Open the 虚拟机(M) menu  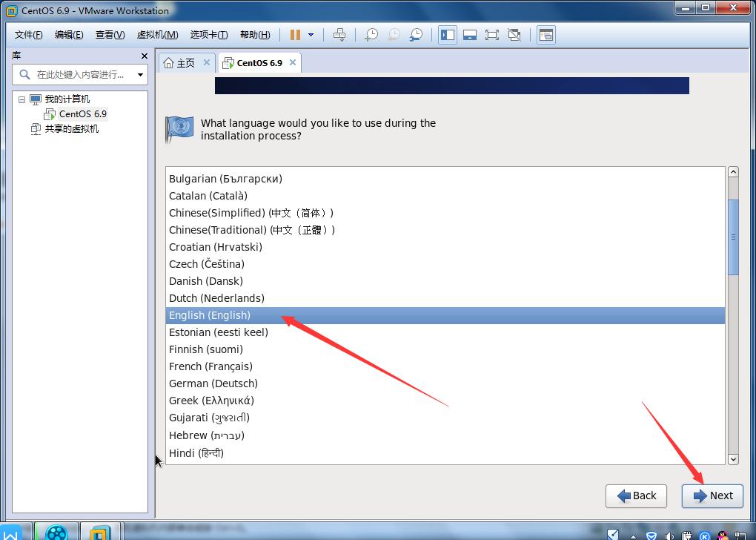[x=158, y=35]
